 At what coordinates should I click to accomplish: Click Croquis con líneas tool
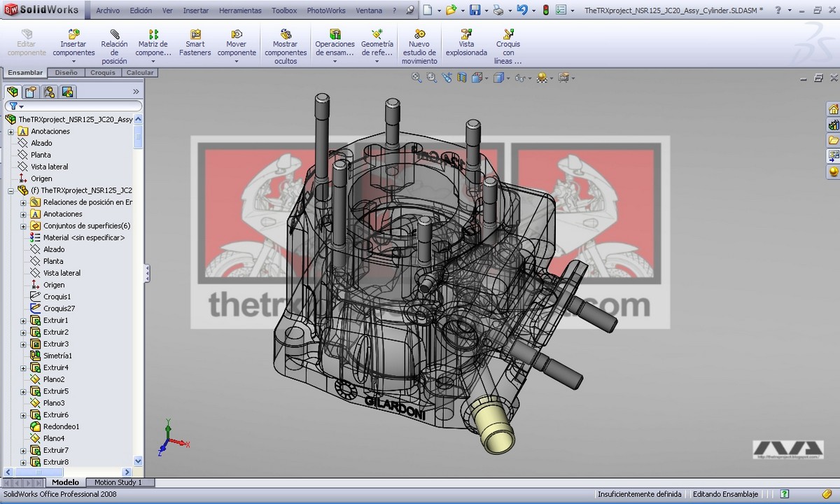click(x=508, y=47)
